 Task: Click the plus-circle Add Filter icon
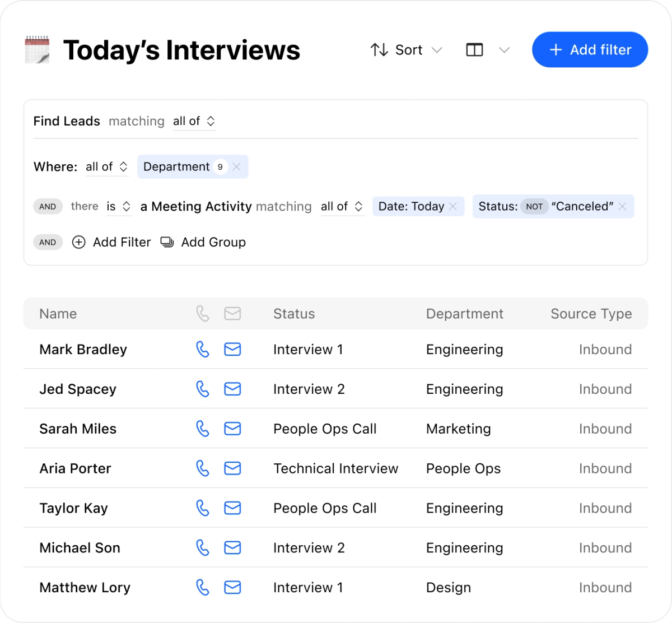(x=79, y=242)
